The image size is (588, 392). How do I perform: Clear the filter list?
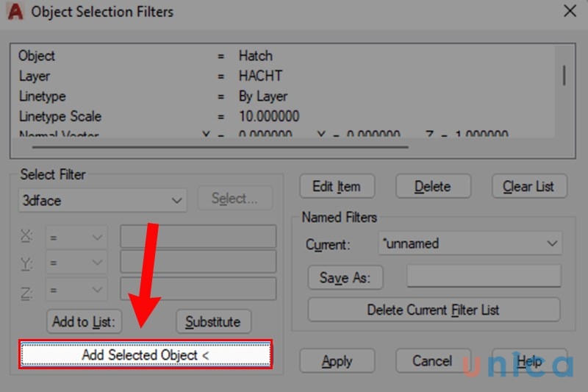[x=528, y=186]
